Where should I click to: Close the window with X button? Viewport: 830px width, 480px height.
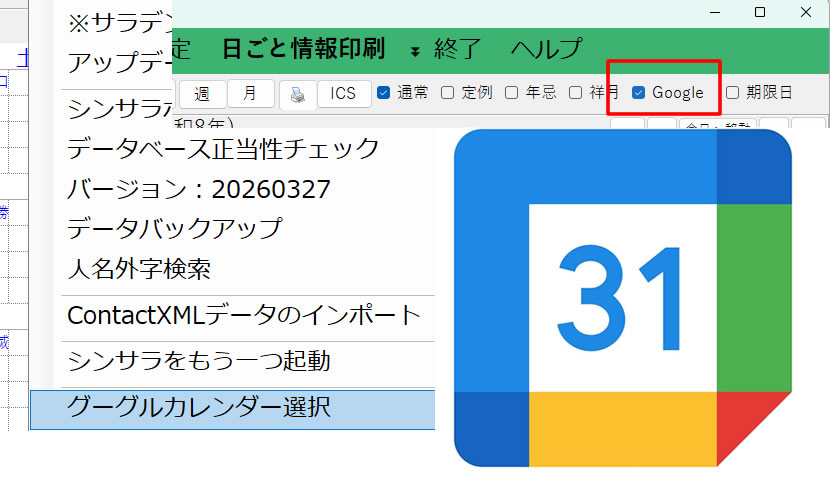click(806, 12)
